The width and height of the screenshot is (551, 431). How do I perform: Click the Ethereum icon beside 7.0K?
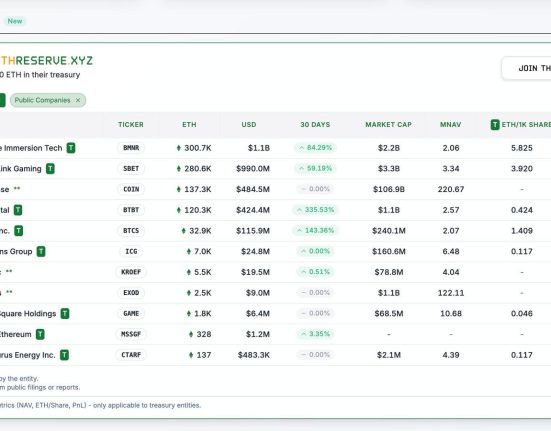tap(189, 252)
